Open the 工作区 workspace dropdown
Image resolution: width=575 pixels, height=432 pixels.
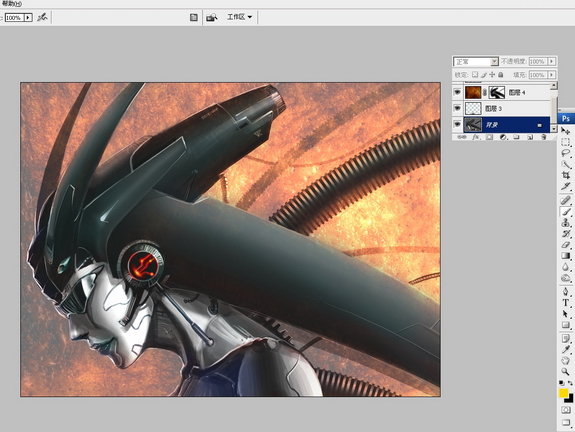pos(239,17)
